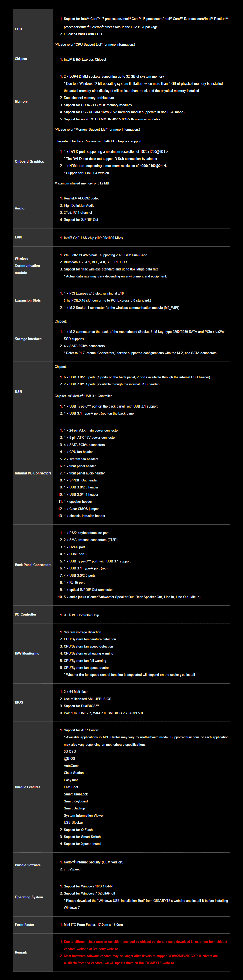The height and width of the screenshot is (980, 243).
Task: Click the Storage Interface row label
Action: [28, 339]
